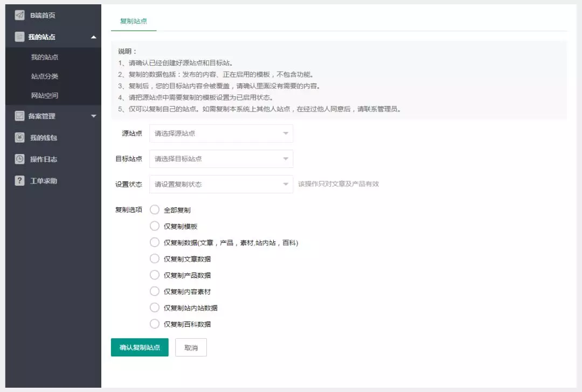Screen dimensions: 582x392
Task: Open the 源站点 dropdown
Action: pyautogui.click(x=221, y=134)
